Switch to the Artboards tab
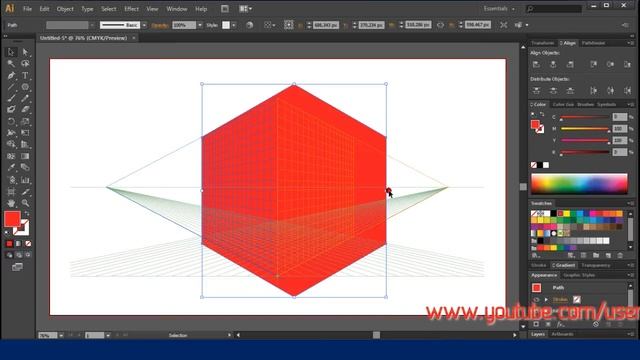Image resolution: width=640 pixels, height=360 pixels. point(562,334)
